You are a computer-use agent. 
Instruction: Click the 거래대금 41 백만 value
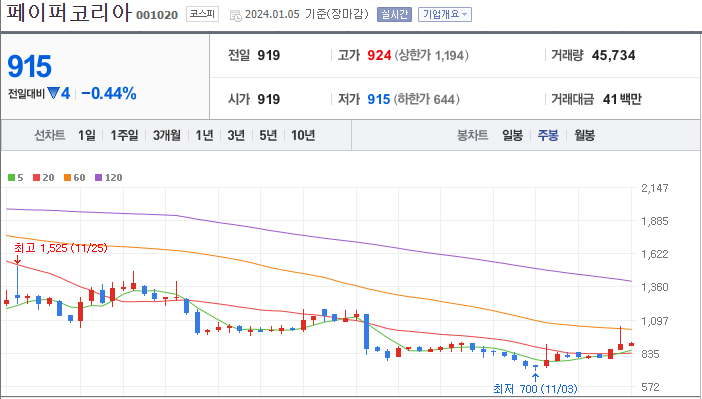click(622, 99)
